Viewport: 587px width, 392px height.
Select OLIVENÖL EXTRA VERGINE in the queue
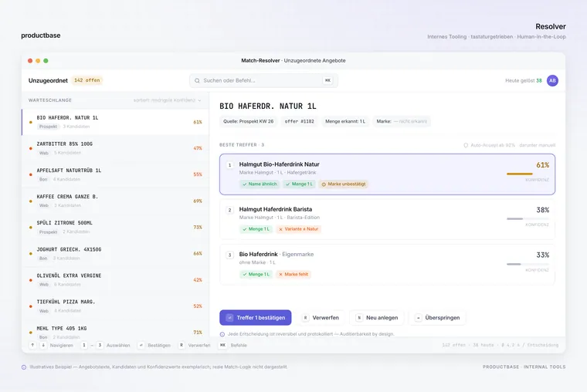click(115, 280)
